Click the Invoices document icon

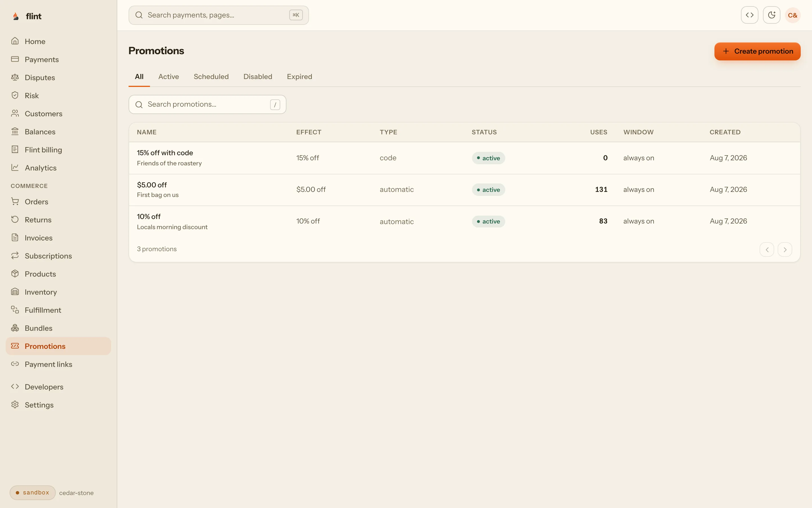[x=15, y=238]
